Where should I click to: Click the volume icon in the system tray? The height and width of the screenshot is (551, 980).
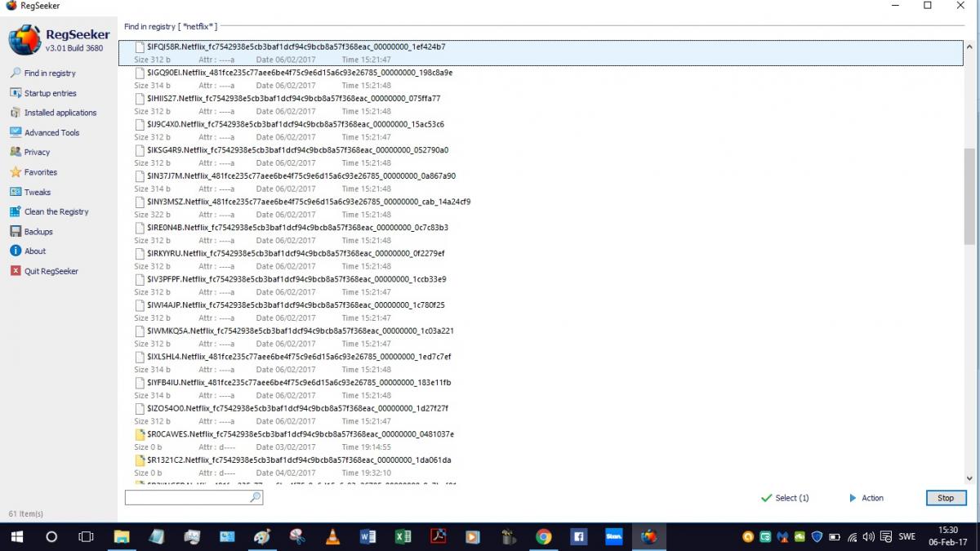pyautogui.click(x=868, y=537)
